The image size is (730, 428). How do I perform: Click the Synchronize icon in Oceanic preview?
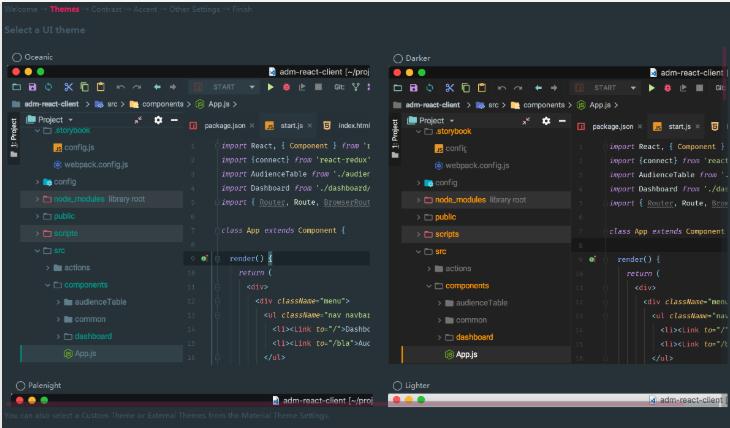tap(48, 87)
